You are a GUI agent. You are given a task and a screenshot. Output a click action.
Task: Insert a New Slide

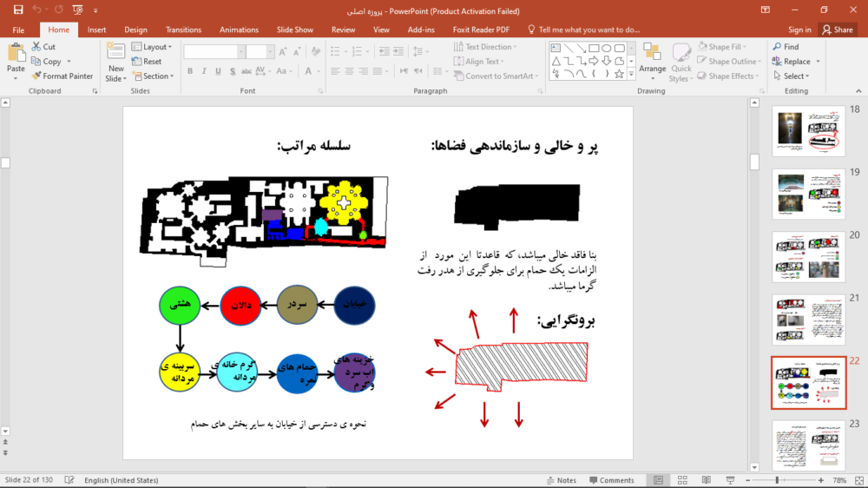click(115, 61)
